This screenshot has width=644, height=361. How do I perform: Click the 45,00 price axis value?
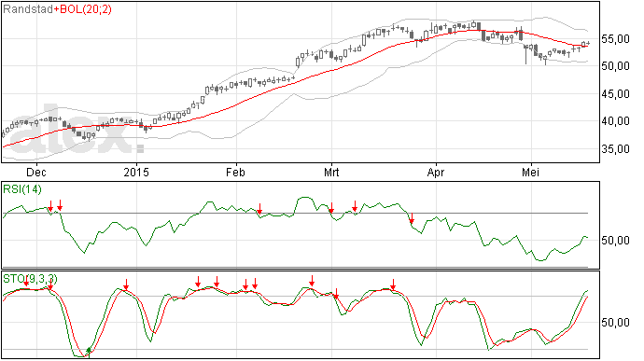pyautogui.click(x=615, y=94)
